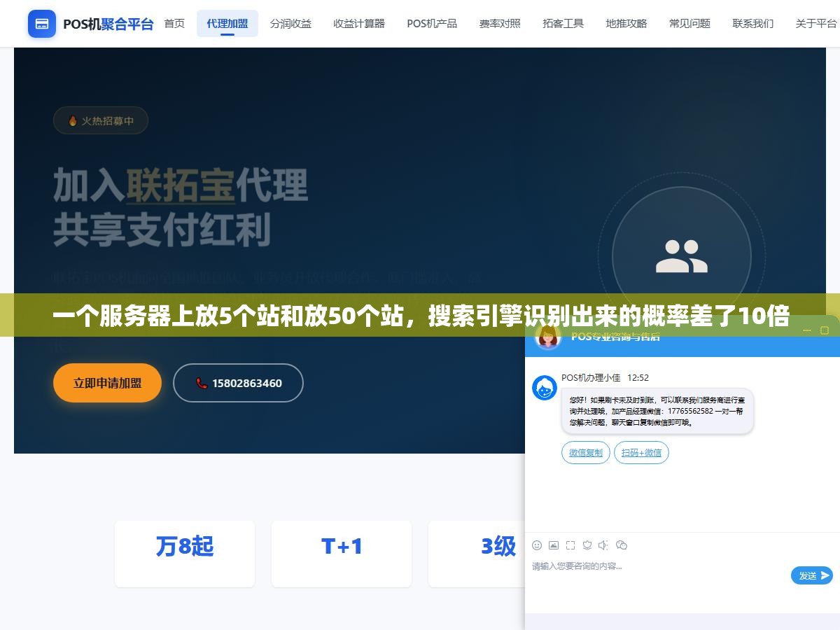The image size is (840, 630).
Task: Open 关于平台 navigation item
Action: (x=816, y=23)
